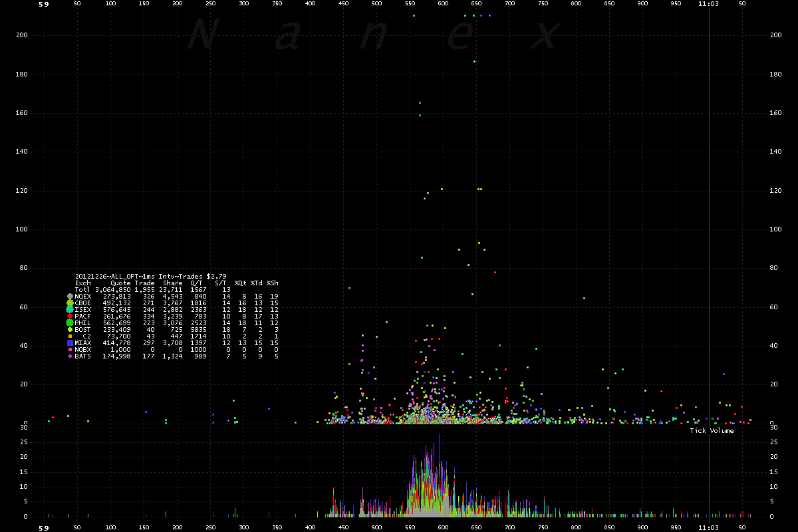The height and width of the screenshot is (532, 798).
Task: Click the pink NQBX legend square
Action: [x=70, y=349]
